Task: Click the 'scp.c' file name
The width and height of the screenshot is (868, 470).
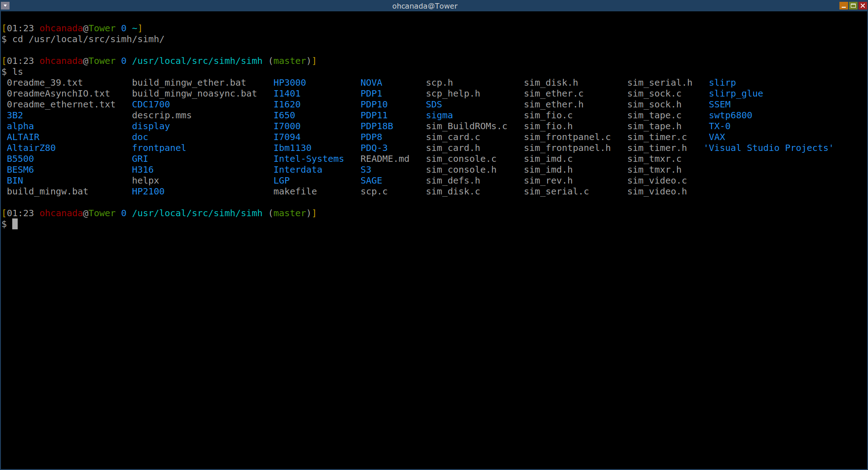Action: pos(374,192)
